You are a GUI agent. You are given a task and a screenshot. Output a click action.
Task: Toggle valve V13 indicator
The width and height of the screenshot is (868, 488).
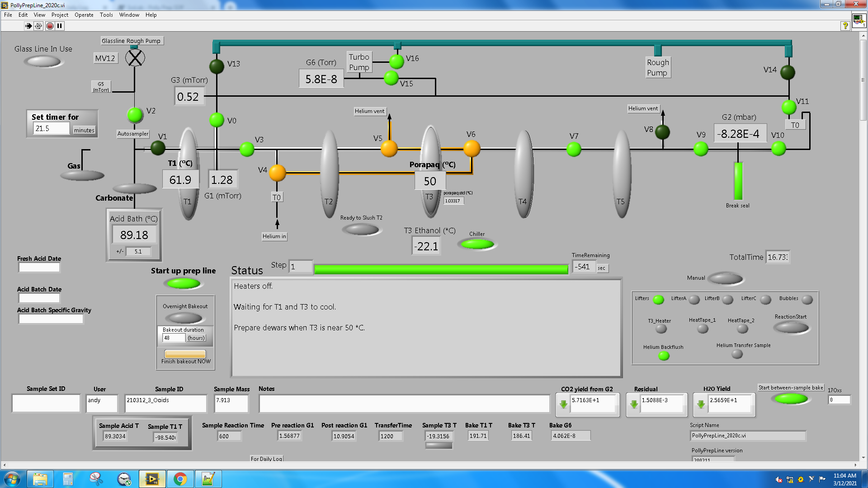coord(217,66)
